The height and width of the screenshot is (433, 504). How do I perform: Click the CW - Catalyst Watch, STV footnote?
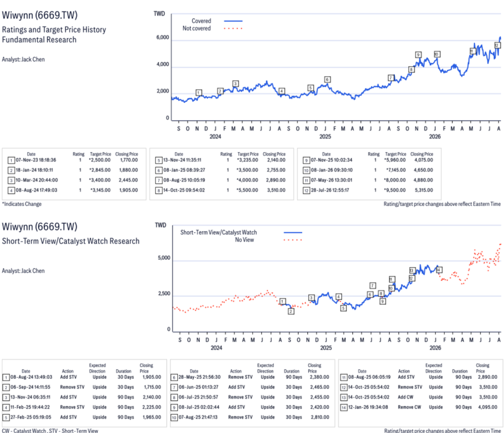pyautogui.click(x=50, y=430)
